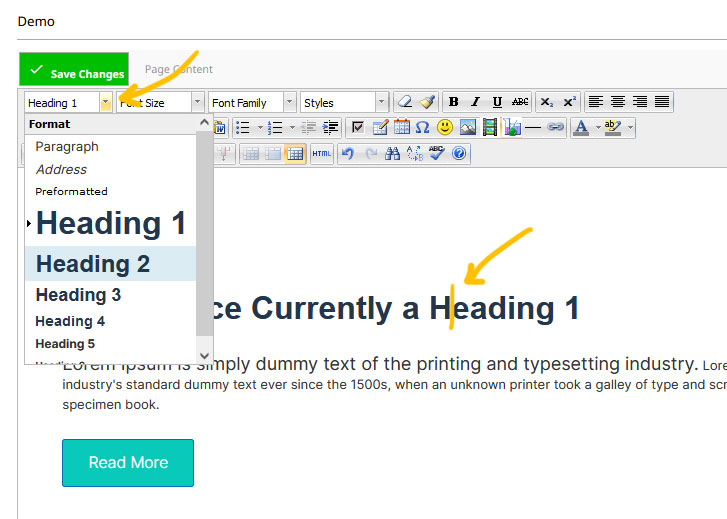The image size is (727, 519).
Task: Open the text color picker
Action: coord(581,128)
